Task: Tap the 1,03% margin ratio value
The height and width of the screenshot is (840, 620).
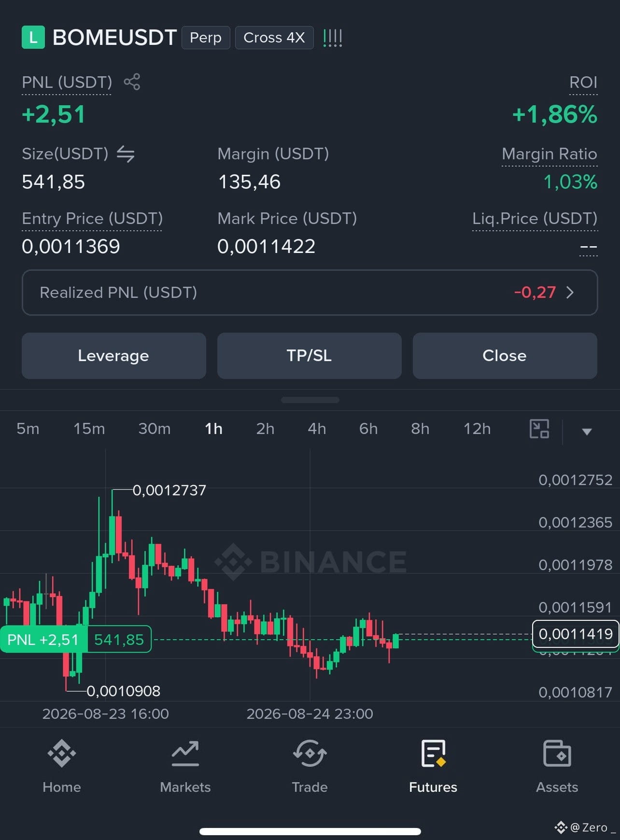Action: [570, 182]
